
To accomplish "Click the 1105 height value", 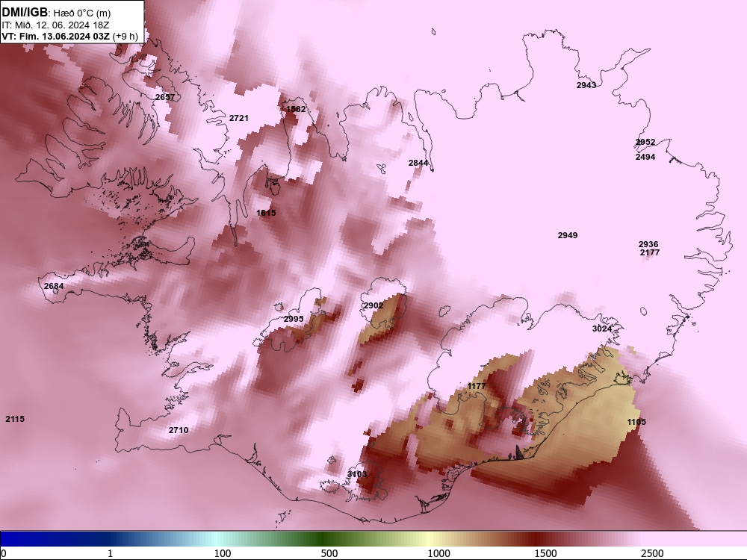I will pyautogui.click(x=636, y=422).
